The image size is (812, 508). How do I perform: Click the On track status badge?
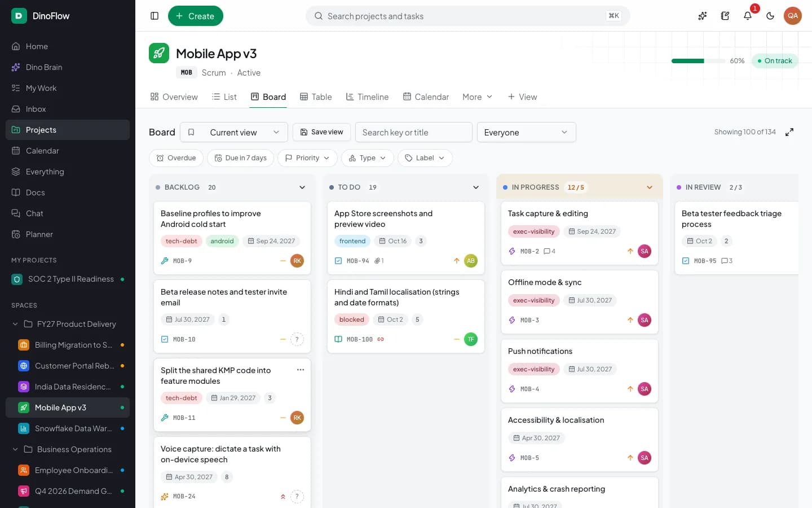point(775,61)
